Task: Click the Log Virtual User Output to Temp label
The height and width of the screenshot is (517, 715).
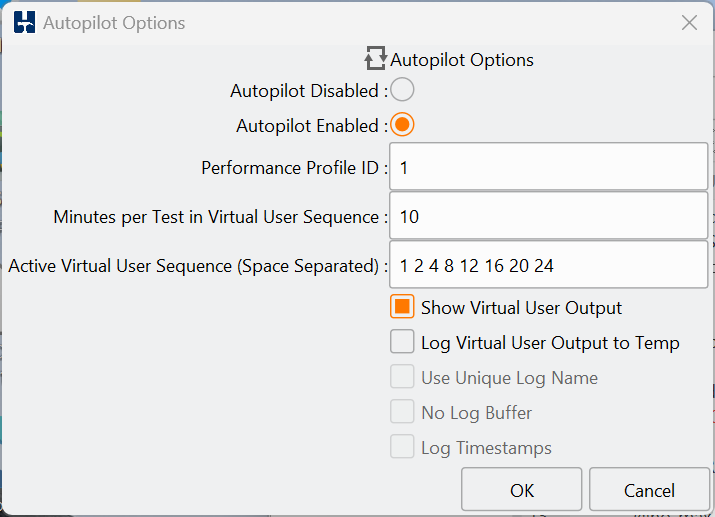Action: (x=550, y=343)
